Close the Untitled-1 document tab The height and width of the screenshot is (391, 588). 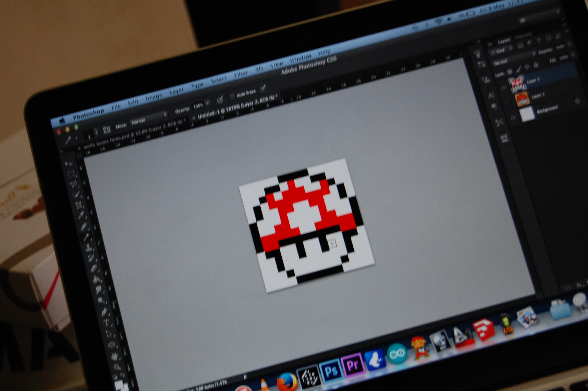point(194,117)
